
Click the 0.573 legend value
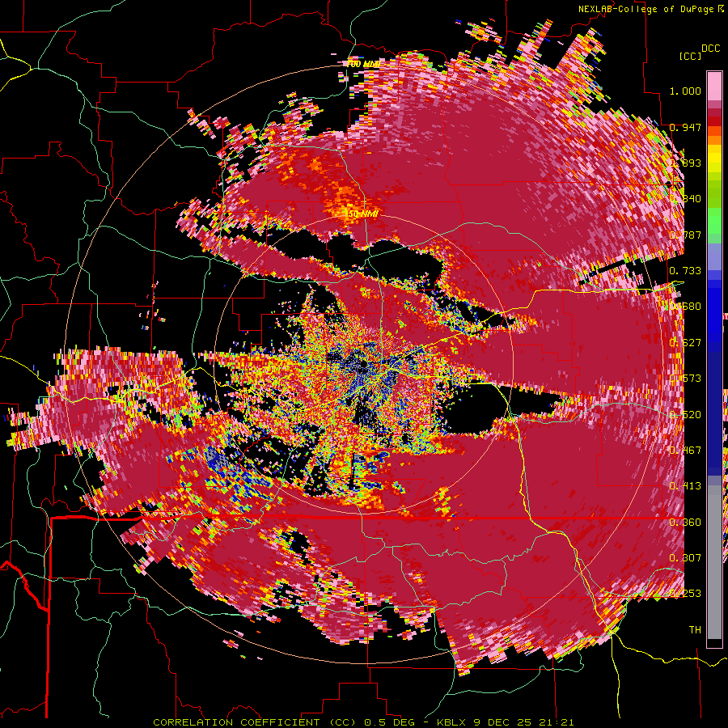point(685,379)
